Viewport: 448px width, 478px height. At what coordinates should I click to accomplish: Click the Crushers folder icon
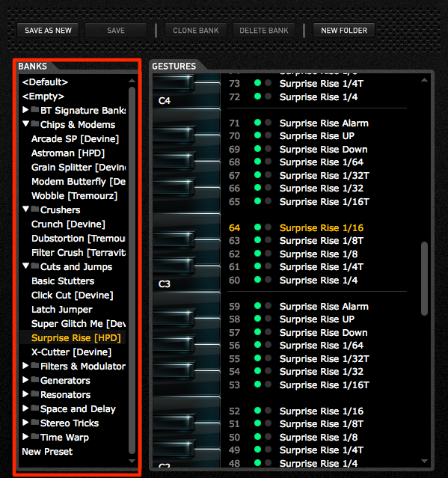click(34, 209)
